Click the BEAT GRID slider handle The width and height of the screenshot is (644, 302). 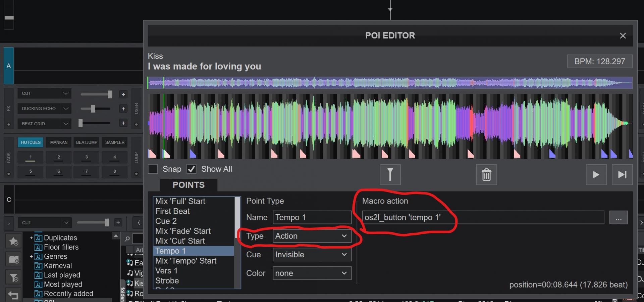(x=80, y=123)
